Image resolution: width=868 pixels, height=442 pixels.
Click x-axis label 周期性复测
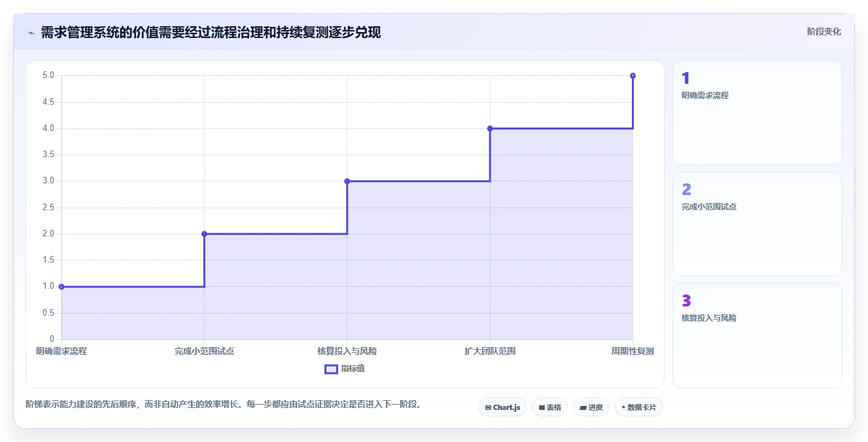[633, 351]
